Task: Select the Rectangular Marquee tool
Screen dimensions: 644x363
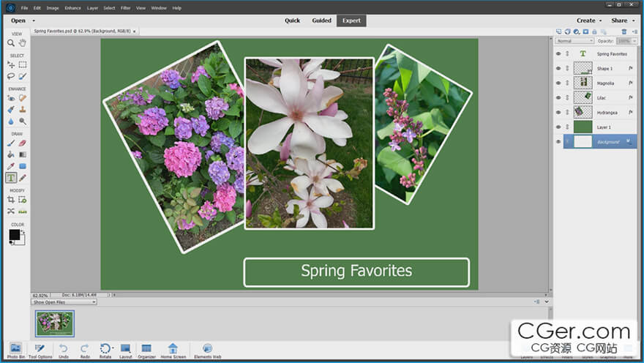Action: point(23,64)
